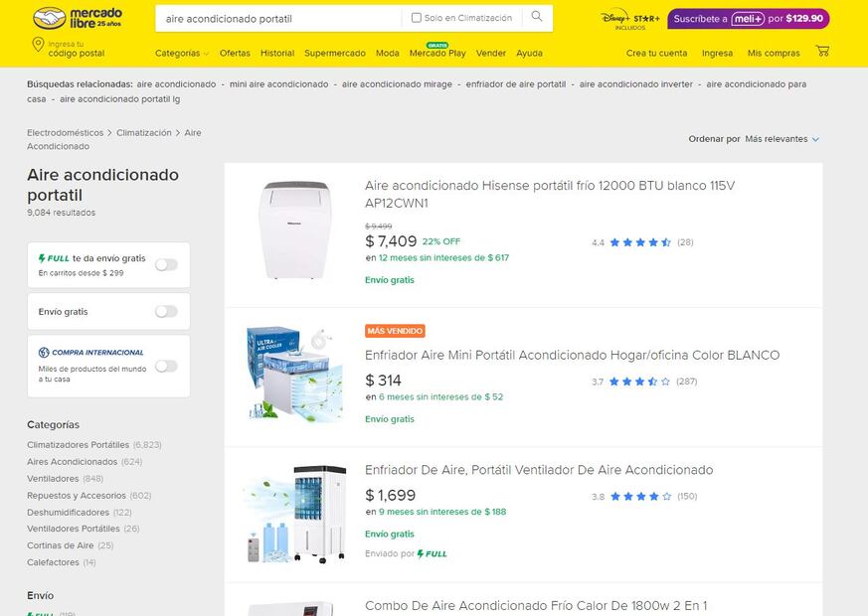This screenshot has height=616, width=868.
Task: Click the Vender menu item
Action: pyautogui.click(x=491, y=53)
